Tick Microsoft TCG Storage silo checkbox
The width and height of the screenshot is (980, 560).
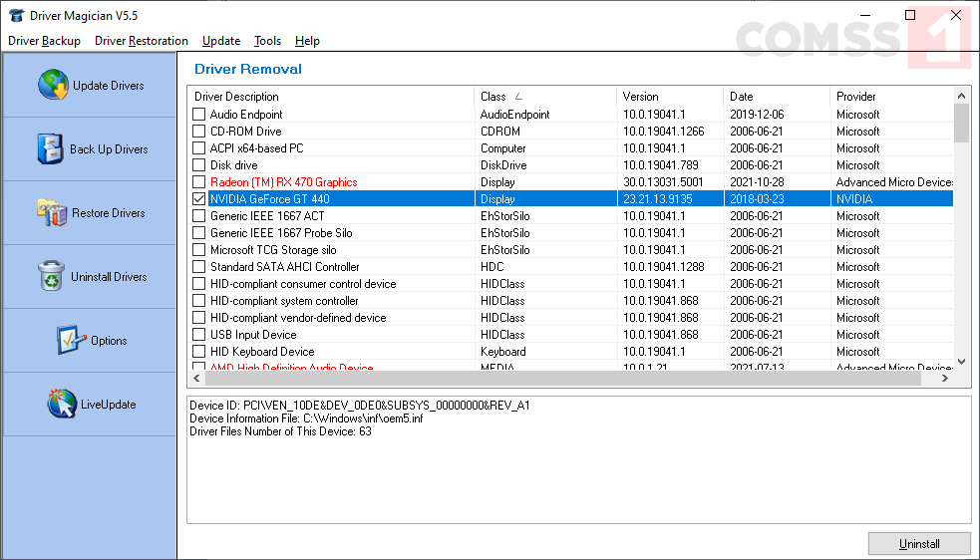click(x=198, y=249)
